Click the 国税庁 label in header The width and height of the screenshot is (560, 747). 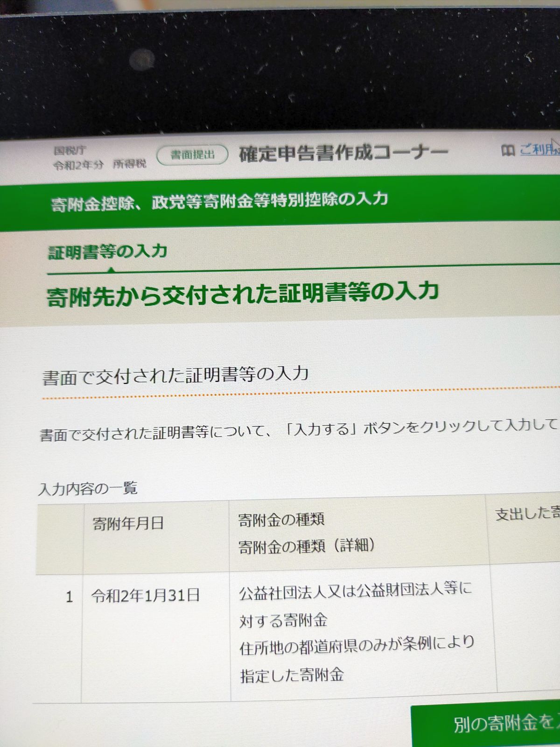[70, 150]
